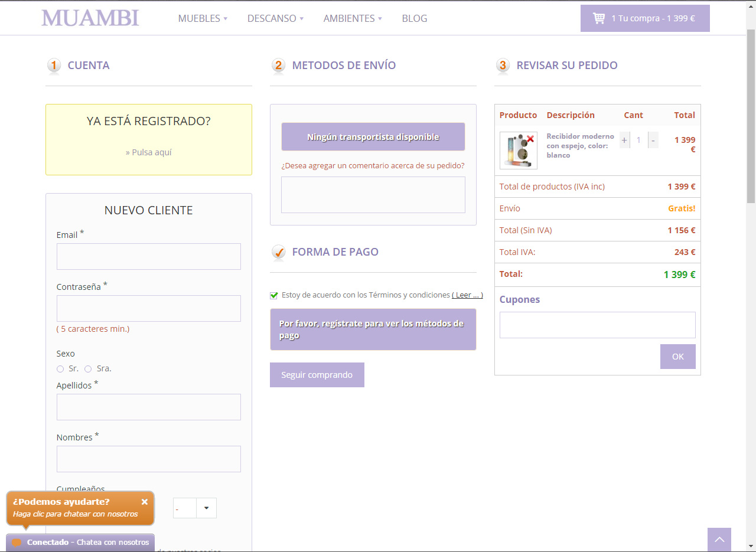This screenshot has height=552, width=756.
Task: Focus the Apellidos input field
Action: (149, 407)
